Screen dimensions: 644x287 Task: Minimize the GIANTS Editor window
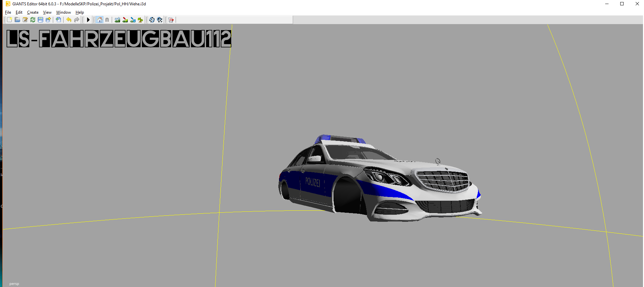point(607,4)
